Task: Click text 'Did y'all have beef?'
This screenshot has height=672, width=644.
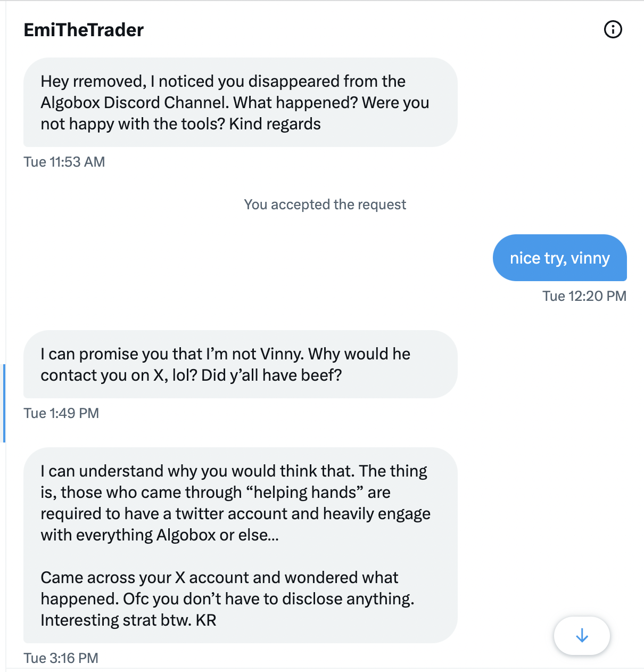Action: click(x=271, y=375)
